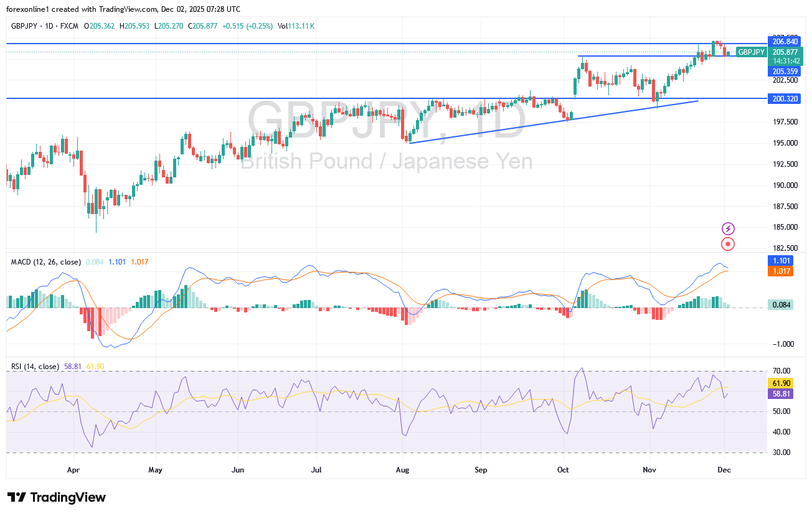
Task: Click the 0.084 MACD histogram value label
Action: [781, 304]
